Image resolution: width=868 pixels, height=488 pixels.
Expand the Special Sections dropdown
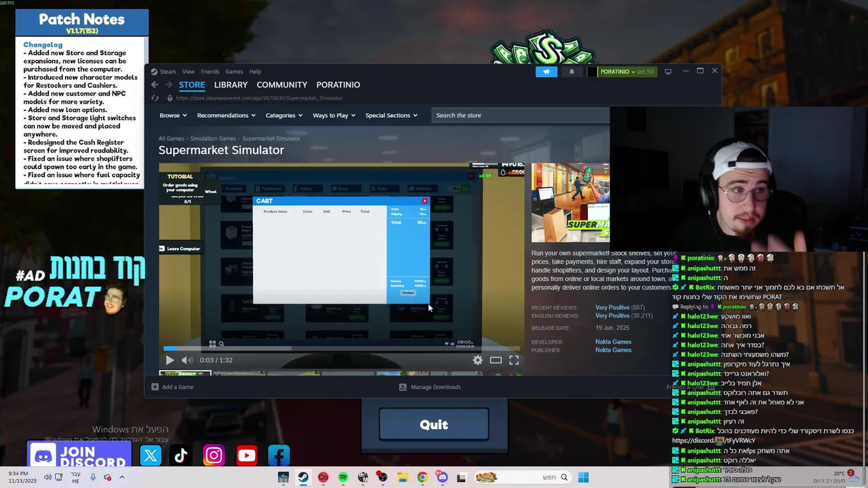click(x=391, y=115)
